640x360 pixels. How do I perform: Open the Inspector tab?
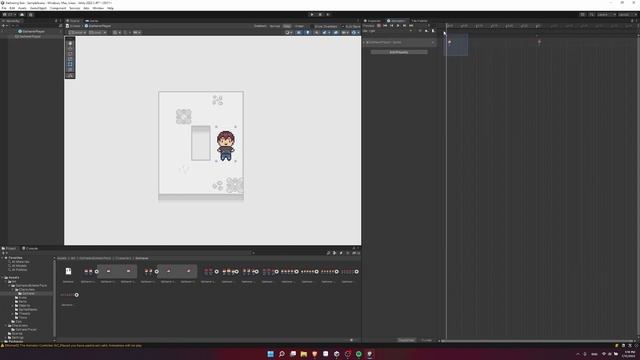pyautogui.click(x=373, y=21)
